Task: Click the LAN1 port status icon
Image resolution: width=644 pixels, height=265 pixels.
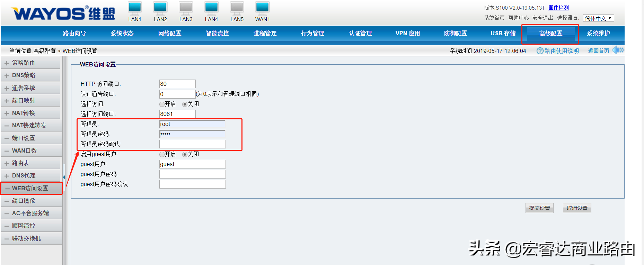Action: (x=134, y=8)
